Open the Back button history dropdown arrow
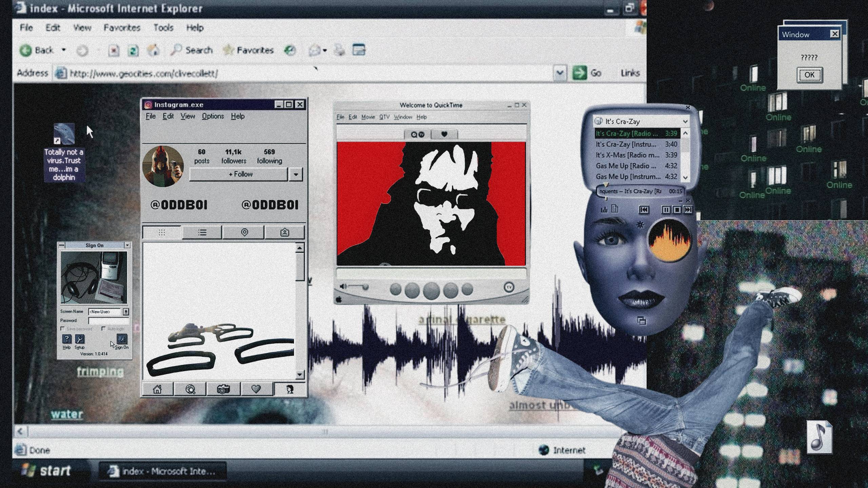Viewport: 868px width, 488px height. (x=64, y=50)
